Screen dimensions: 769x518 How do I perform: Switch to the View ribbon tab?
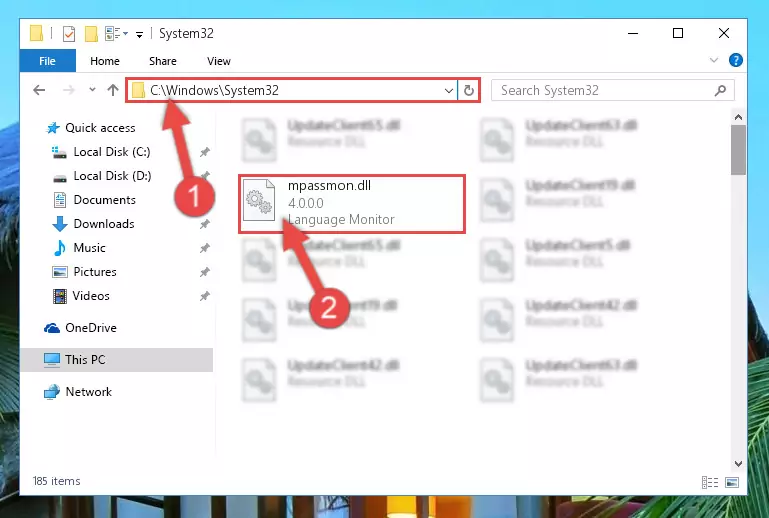[x=218, y=61]
